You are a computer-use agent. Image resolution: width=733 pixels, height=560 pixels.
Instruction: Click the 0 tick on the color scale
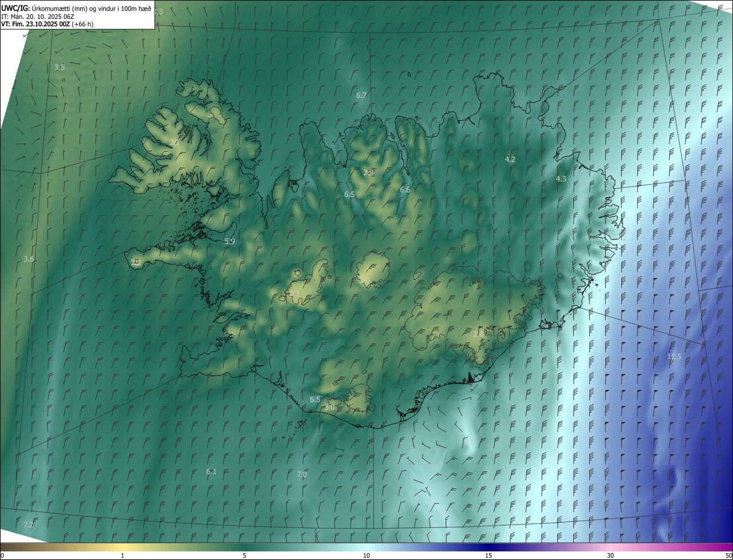click(2, 555)
